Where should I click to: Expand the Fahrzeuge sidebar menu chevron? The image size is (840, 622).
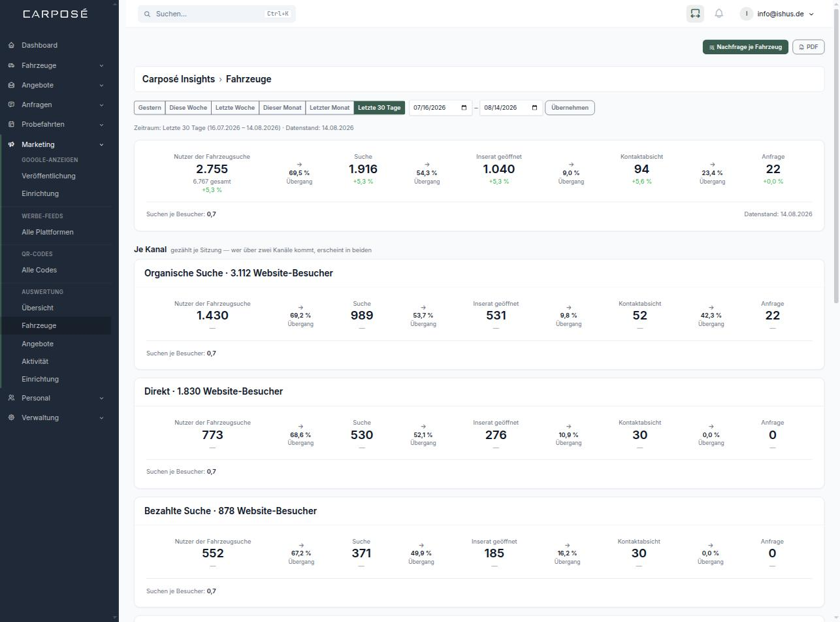coord(101,65)
